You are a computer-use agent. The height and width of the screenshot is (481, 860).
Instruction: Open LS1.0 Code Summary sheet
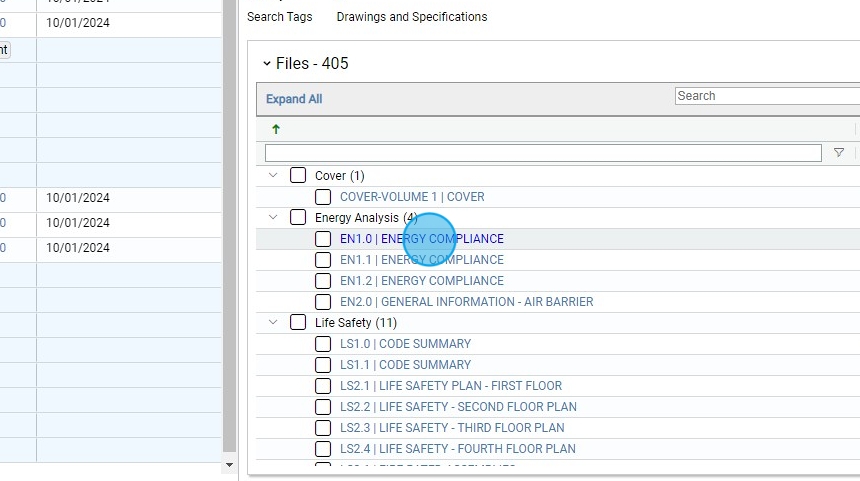click(x=405, y=344)
